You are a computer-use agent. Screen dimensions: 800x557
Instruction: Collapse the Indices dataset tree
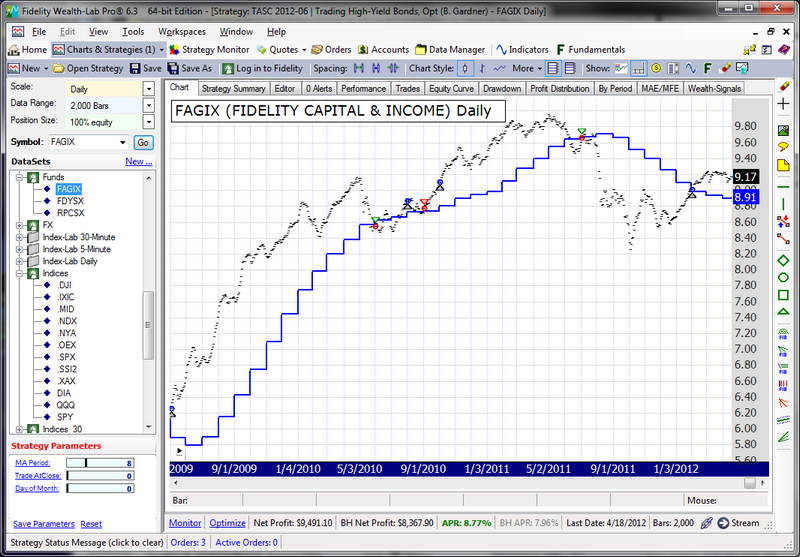pyautogui.click(x=20, y=272)
